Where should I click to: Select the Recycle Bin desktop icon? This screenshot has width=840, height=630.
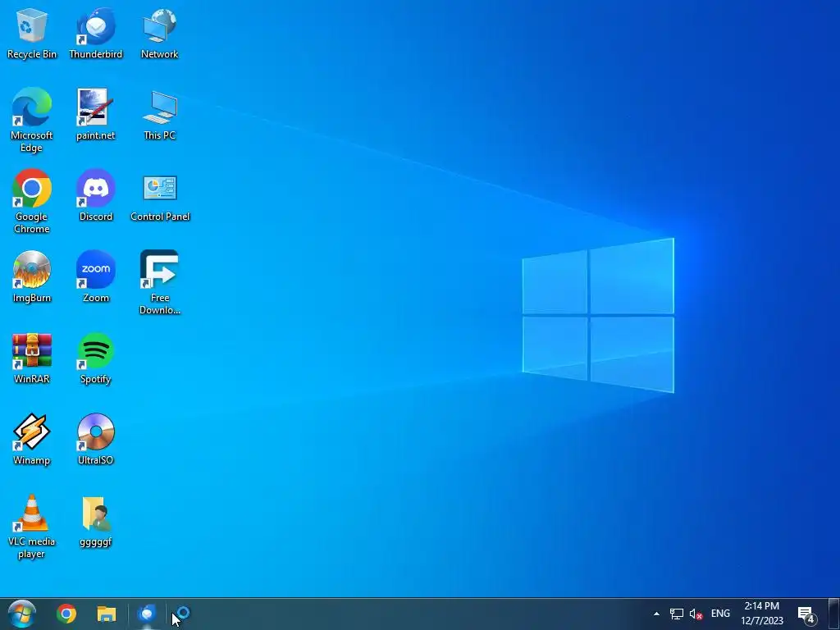(x=32, y=33)
